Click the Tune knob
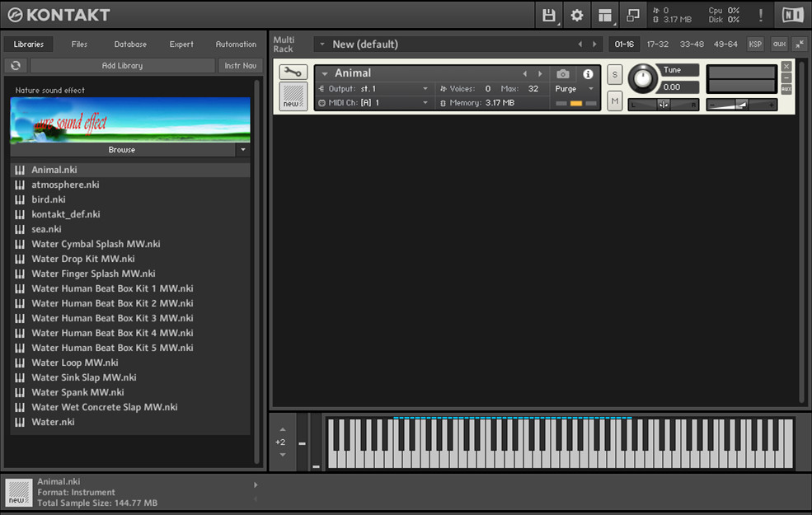Image resolution: width=812 pixels, height=515 pixels. [x=642, y=78]
